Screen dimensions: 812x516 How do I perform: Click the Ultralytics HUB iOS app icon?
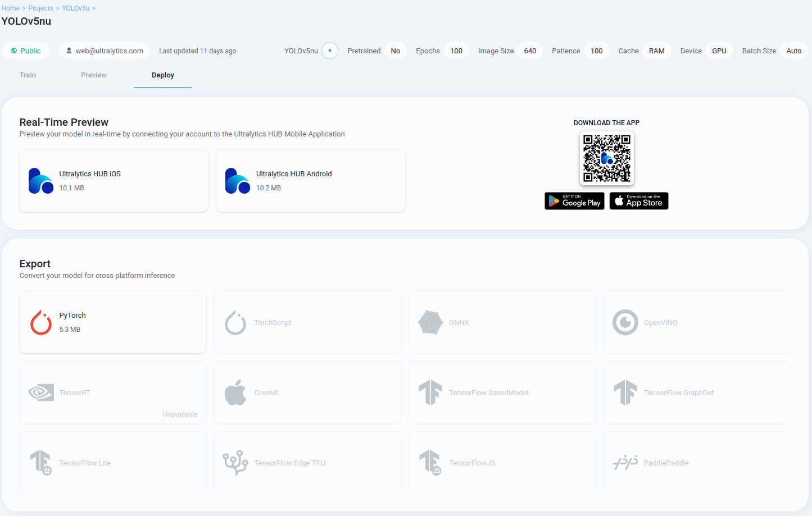pos(40,180)
